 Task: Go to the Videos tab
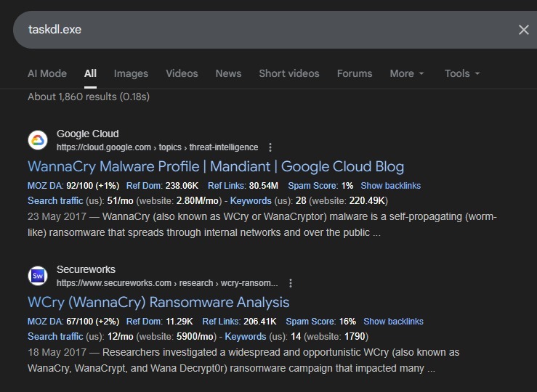(182, 73)
